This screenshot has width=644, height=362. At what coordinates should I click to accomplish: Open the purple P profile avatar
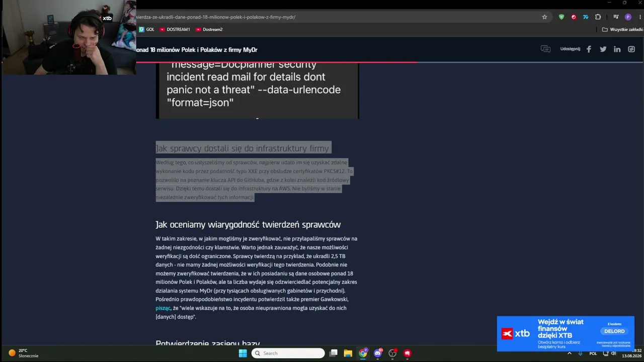(628, 17)
